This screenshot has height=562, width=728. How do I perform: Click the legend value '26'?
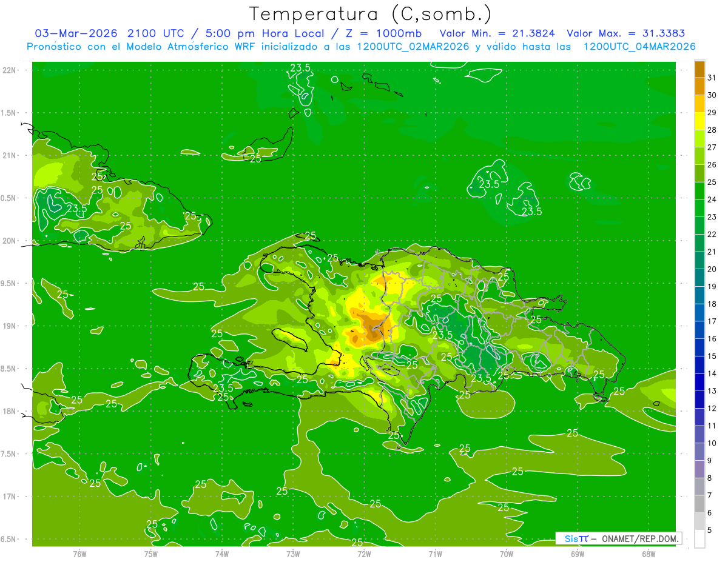pos(712,165)
